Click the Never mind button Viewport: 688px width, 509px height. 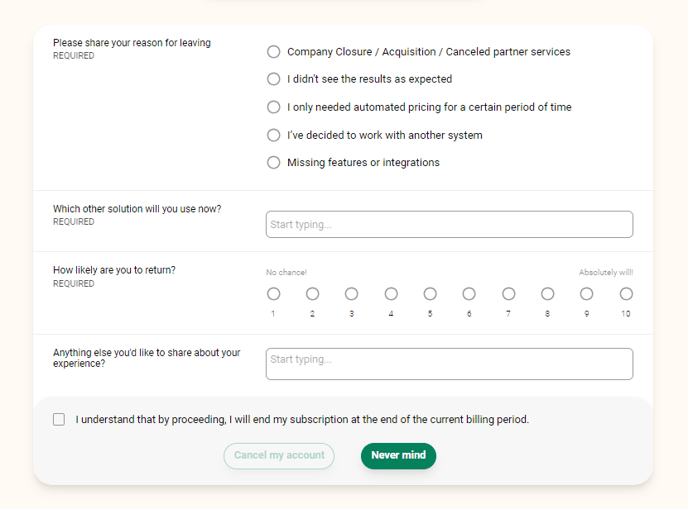click(x=398, y=456)
